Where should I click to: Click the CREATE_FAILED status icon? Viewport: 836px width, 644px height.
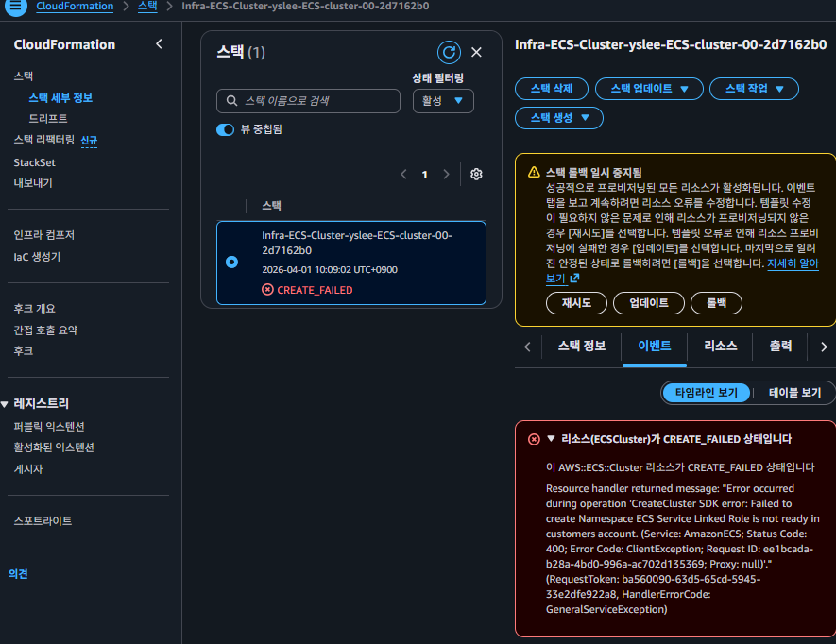267,290
